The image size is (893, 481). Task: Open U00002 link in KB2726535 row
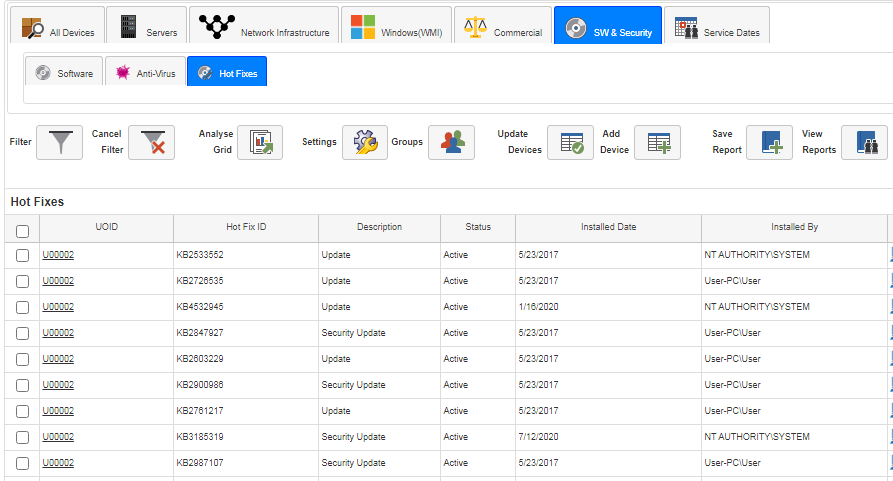pyautogui.click(x=58, y=281)
